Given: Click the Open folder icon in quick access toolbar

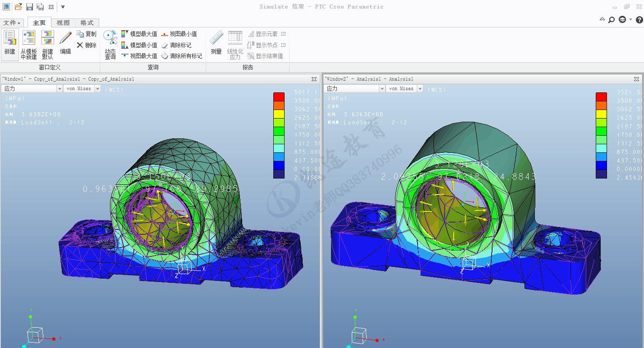Looking at the screenshot, I should coord(18,7).
